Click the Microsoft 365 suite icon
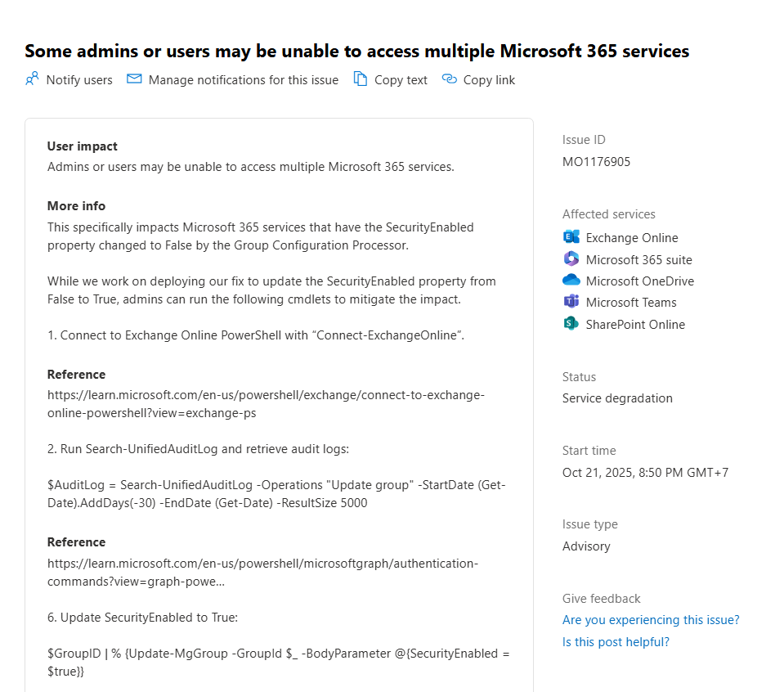The height and width of the screenshot is (692, 784). [x=571, y=258]
